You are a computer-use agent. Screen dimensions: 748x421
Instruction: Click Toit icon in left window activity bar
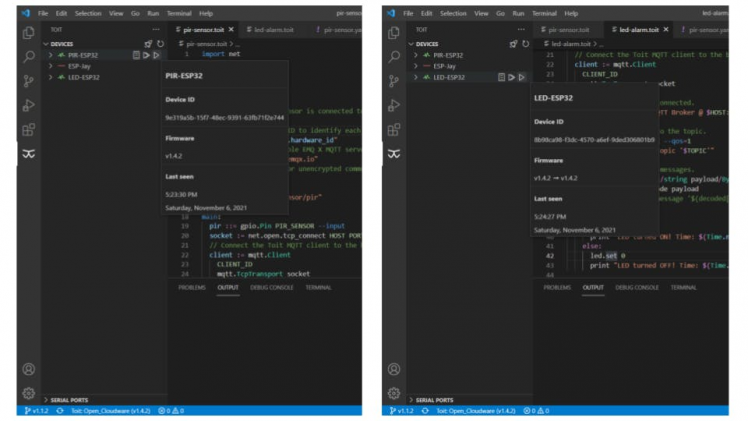coord(29,153)
